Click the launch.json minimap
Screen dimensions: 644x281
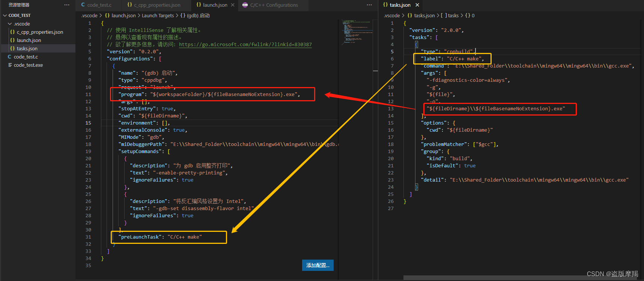point(357,32)
